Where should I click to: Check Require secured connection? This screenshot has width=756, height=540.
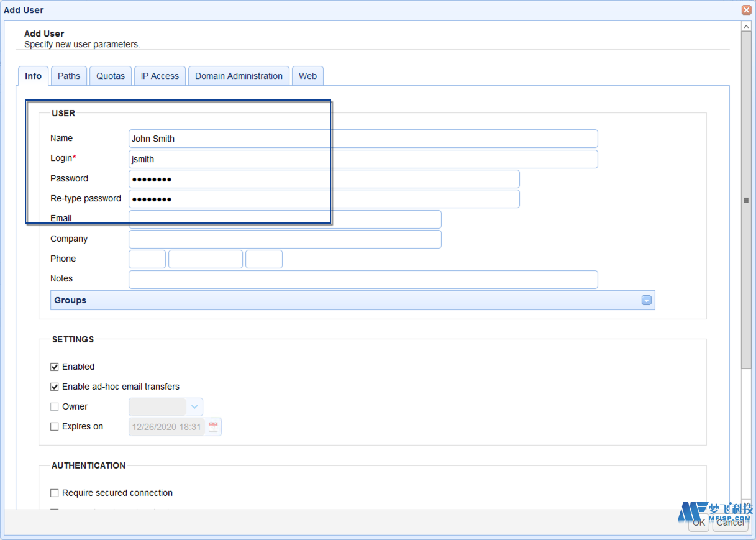coord(55,493)
